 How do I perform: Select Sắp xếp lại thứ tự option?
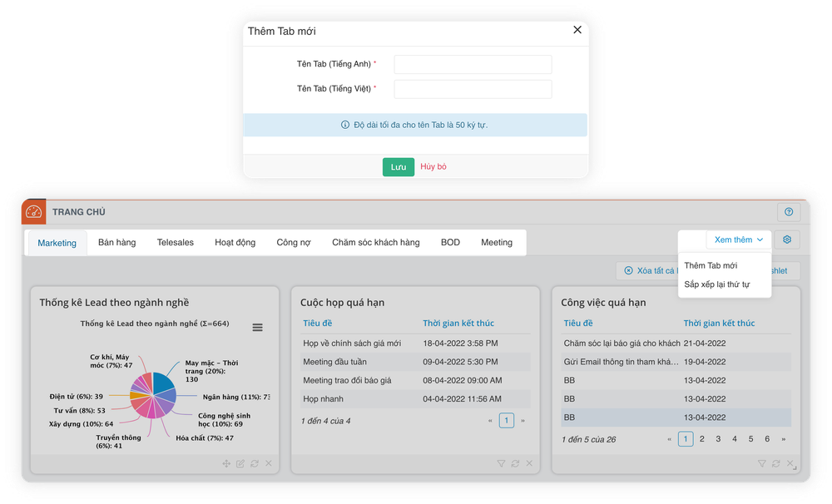717,284
